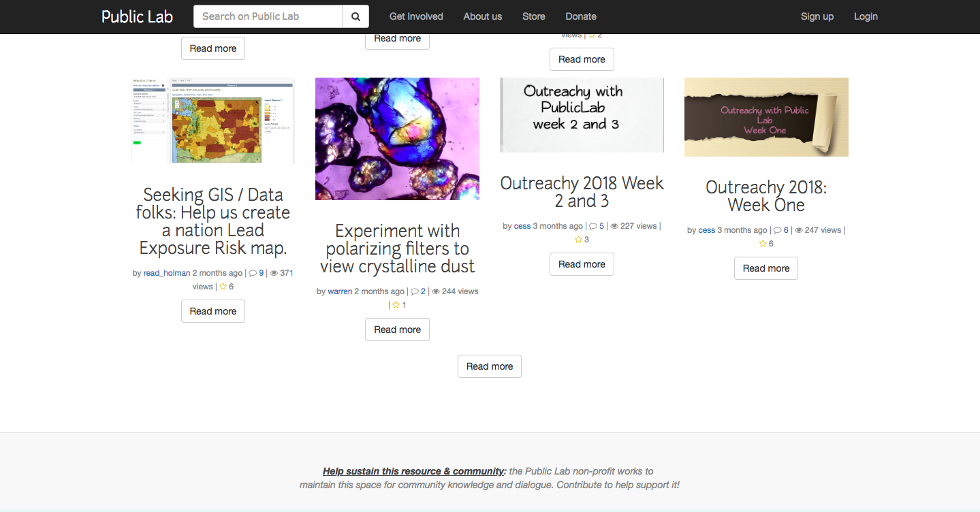Open the Store menu item

[x=533, y=16]
